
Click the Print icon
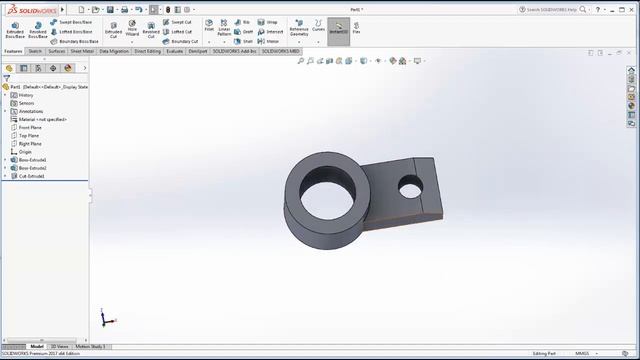click(x=124, y=9)
